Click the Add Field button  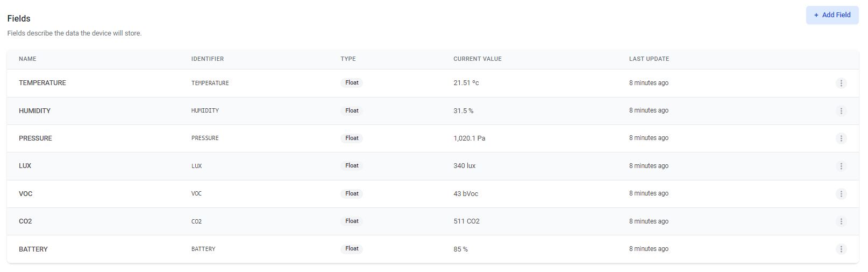pyautogui.click(x=832, y=15)
